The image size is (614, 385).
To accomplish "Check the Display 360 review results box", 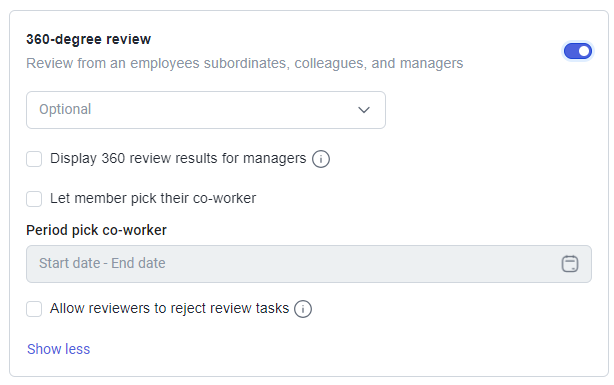I will (x=34, y=159).
